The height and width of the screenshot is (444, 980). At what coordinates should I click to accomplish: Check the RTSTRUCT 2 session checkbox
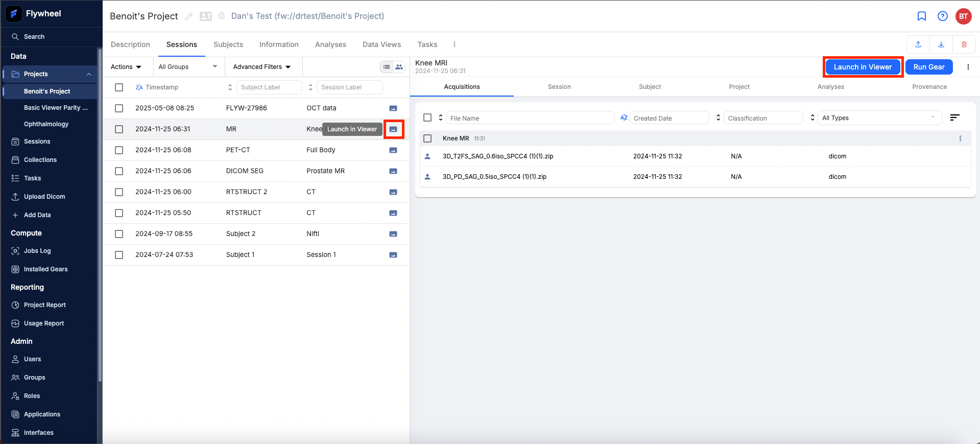click(119, 192)
